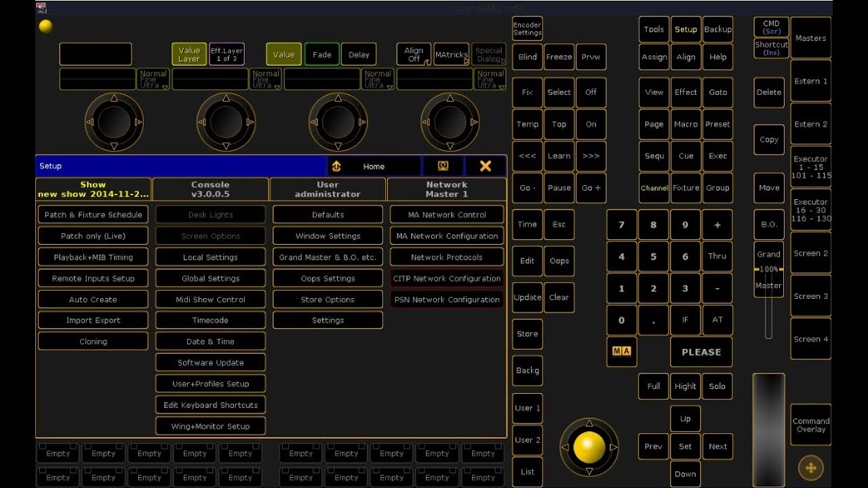This screenshot has width=868, height=488.
Task: Click the plus key on the keypad
Action: pyautogui.click(x=717, y=225)
